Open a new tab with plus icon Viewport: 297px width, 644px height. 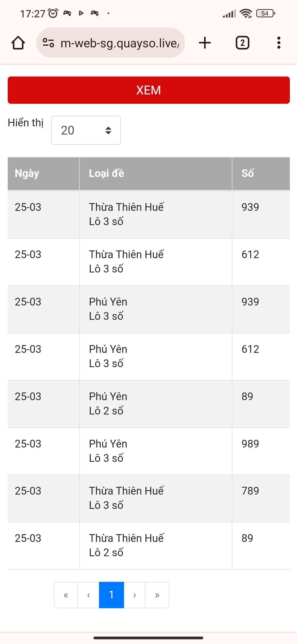(205, 43)
